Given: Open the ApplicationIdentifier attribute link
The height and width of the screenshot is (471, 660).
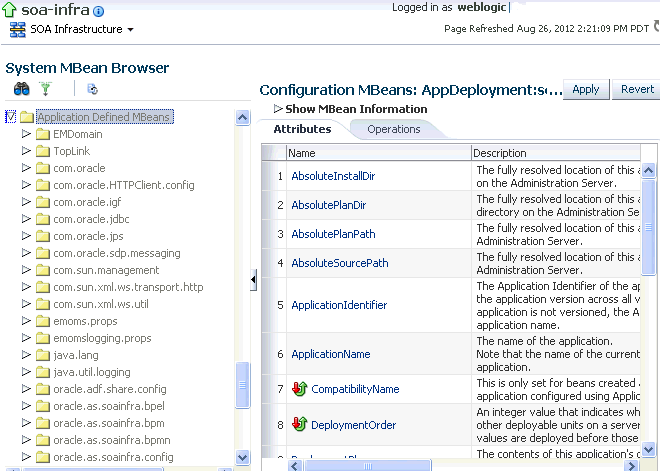Looking at the screenshot, I should [339, 305].
